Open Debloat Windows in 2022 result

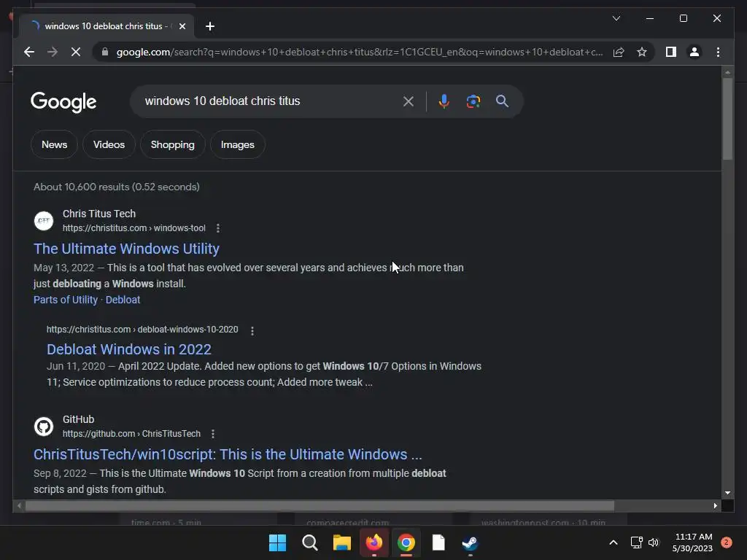(128, 349)
